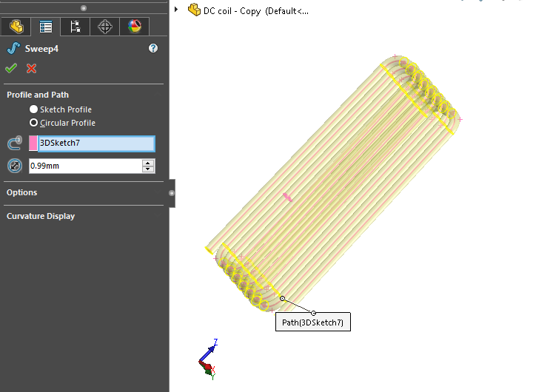533x392 pixels.
Task: Open the FeatureManager Design Tree tab
Action: coord(15,27)
